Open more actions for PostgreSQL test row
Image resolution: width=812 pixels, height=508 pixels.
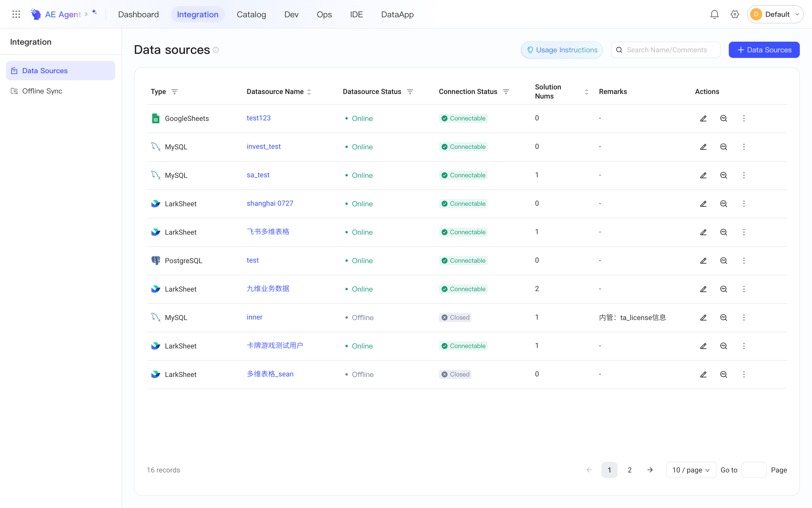744,261
